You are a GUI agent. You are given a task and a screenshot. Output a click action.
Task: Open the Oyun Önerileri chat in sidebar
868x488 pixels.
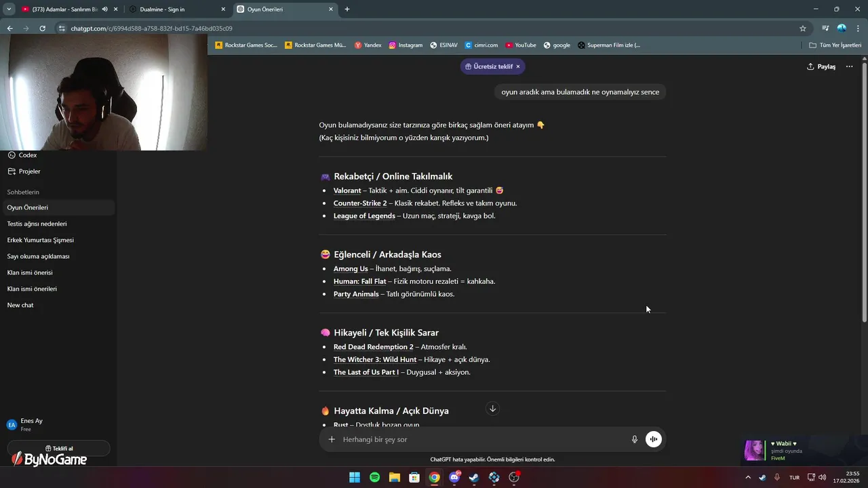point(58,207)
